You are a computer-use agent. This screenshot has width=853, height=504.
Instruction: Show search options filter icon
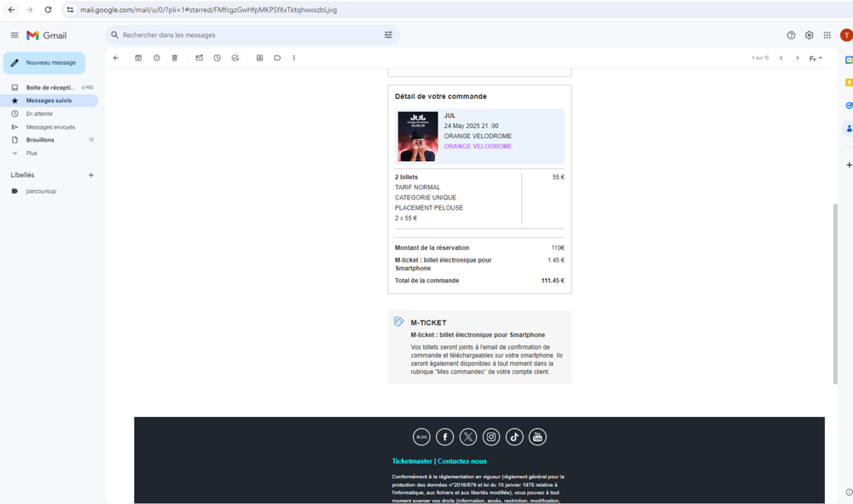(x=388, y=35)
